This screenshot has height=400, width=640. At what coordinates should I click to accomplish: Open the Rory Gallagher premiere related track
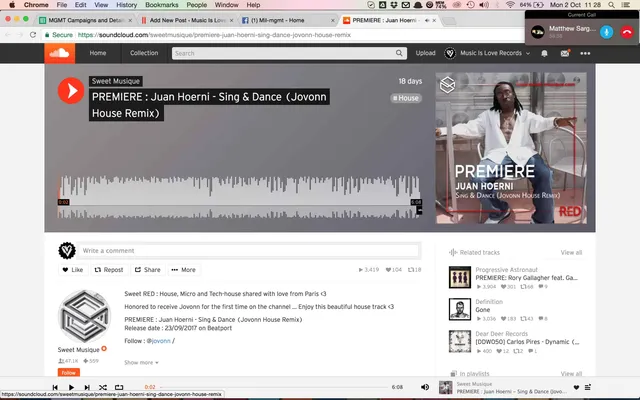point(526,278)
